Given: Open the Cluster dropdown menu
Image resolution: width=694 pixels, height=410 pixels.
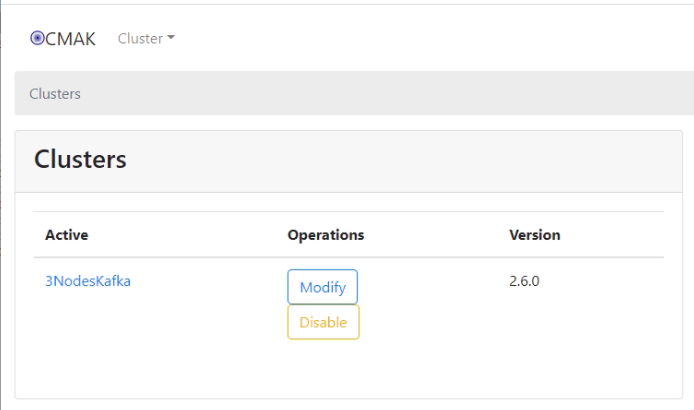Looking at the screenshot, I should 146,39.
